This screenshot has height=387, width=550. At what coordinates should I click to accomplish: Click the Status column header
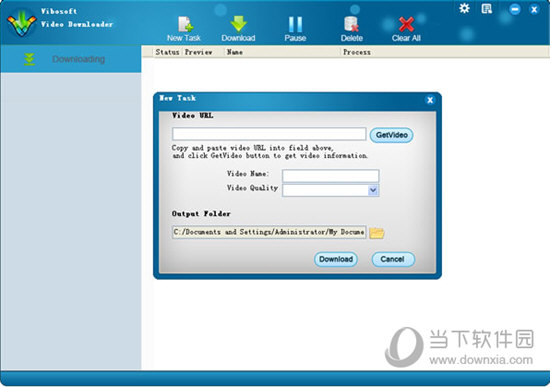[x=167, y=52]
